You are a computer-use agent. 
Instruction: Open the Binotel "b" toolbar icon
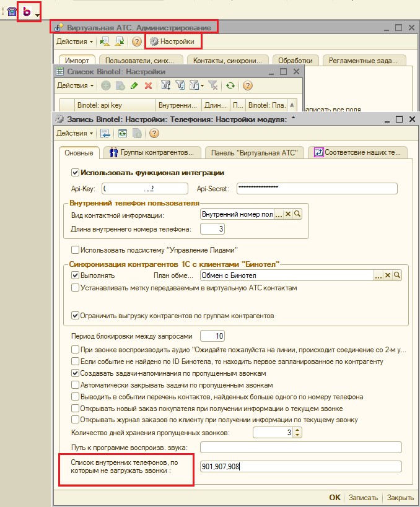tap(27, 12)
